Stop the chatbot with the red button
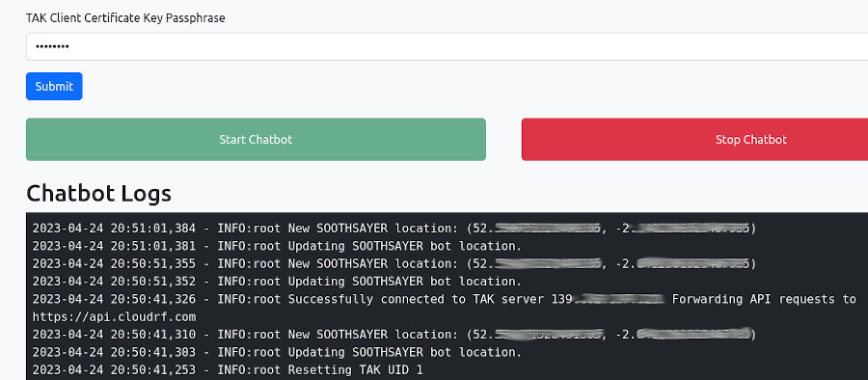Viewport: 868px width, 380px height. (x=694, y=139)
